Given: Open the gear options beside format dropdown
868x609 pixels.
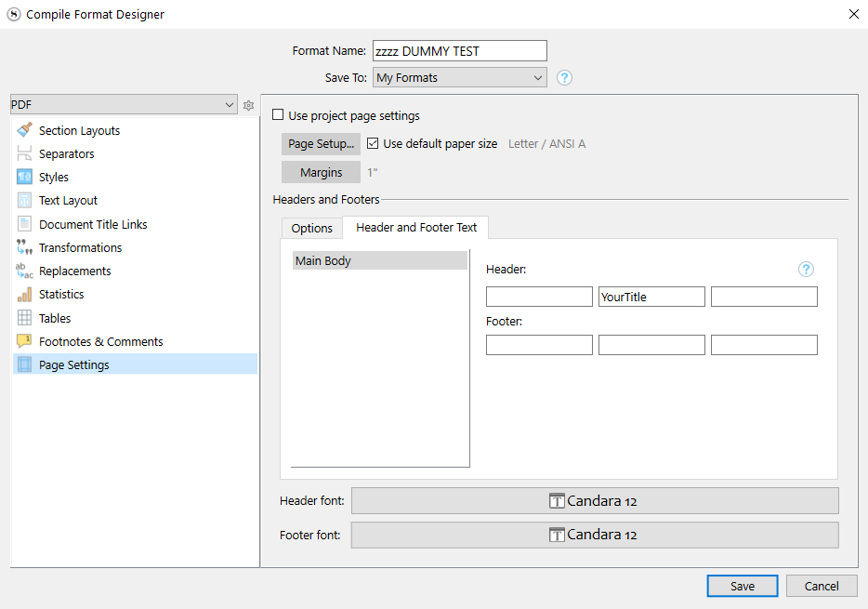Looking at the screenshot, I should coord(249,106).
